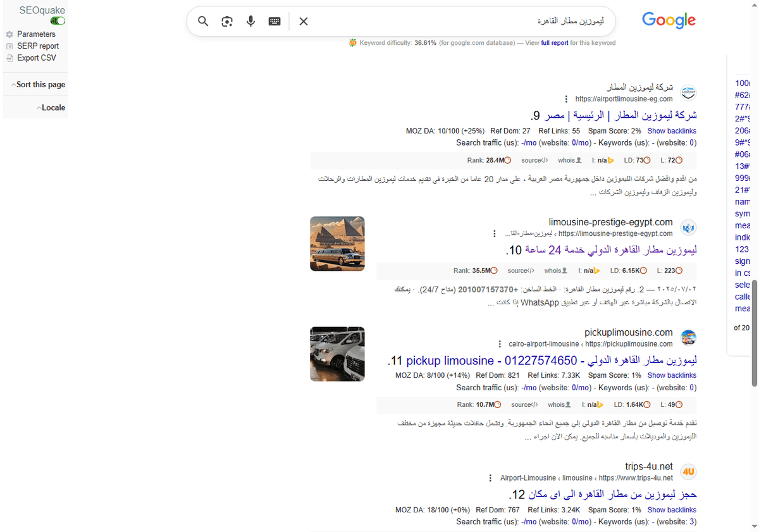
Task: Click airportlimousine-eg site favicon
Action: coord(688,93)
